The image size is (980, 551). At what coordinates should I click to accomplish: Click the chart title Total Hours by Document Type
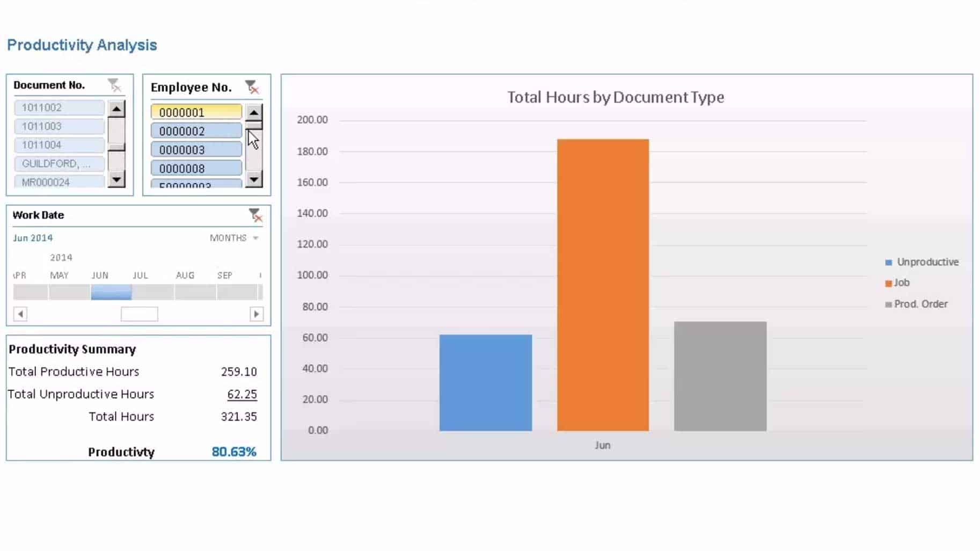pyautogui.click(x=616, y=97)
